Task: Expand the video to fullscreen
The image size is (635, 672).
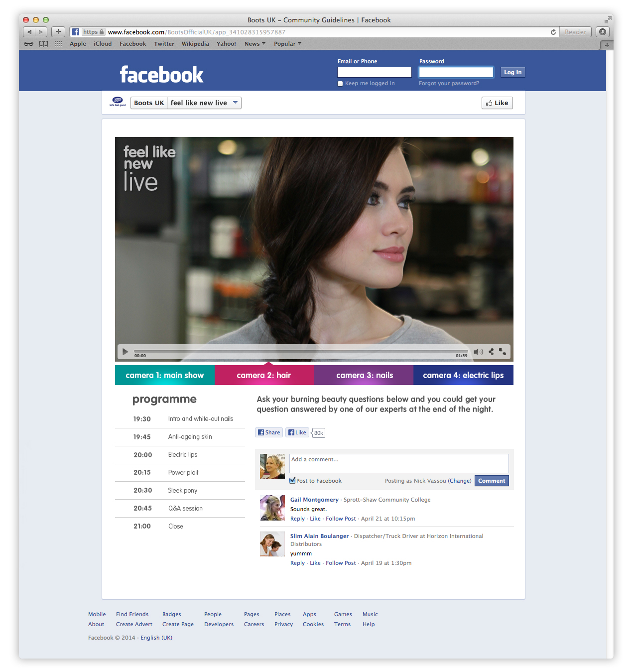Action: click(x=503, y=352)
